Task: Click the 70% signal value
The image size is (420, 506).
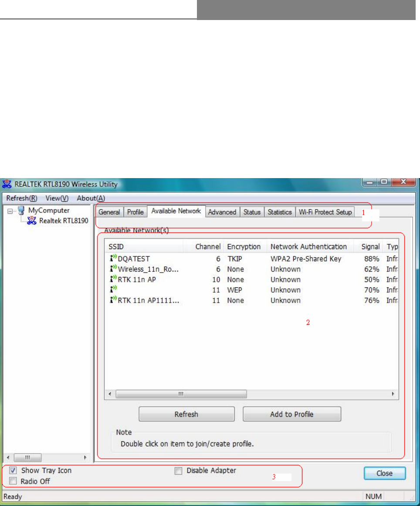Action: (x=372, y=290)
